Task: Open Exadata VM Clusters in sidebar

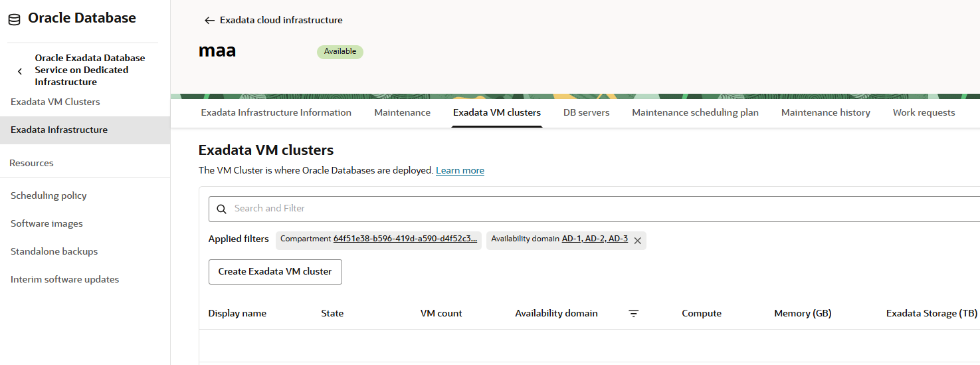Action: [x=55, y=102]
